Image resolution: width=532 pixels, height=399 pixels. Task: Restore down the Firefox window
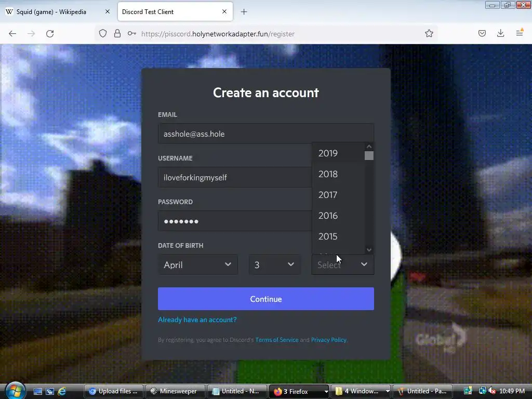(508, 5)
